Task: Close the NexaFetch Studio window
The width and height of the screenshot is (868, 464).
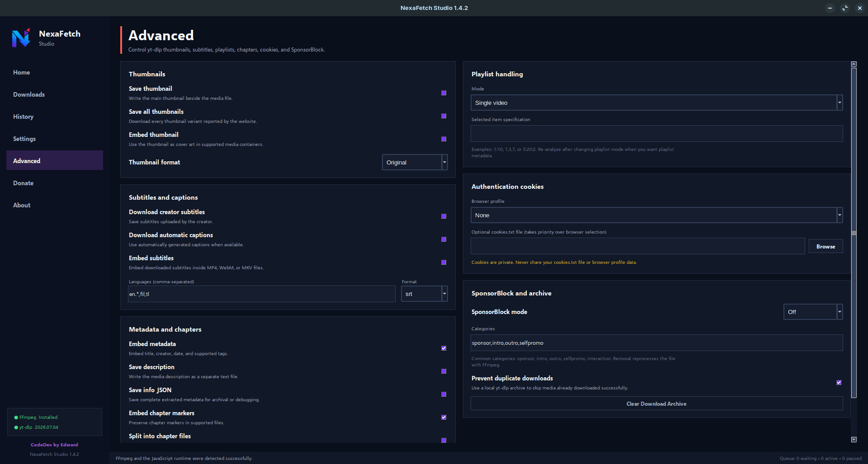Action: (x=860, y=8)
